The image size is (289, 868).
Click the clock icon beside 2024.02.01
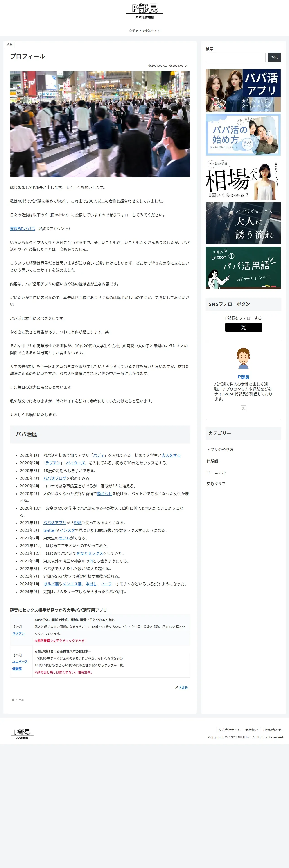pos(149,66)
